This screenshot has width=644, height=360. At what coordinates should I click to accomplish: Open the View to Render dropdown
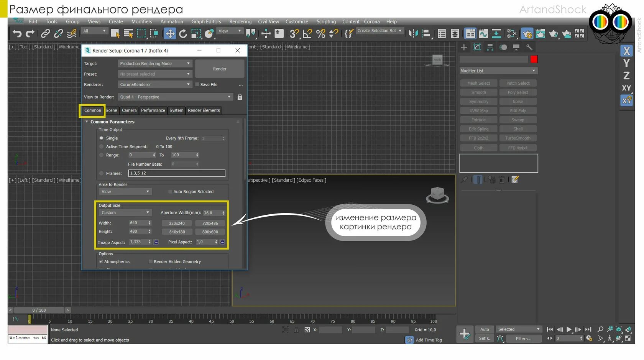[176, 97]
